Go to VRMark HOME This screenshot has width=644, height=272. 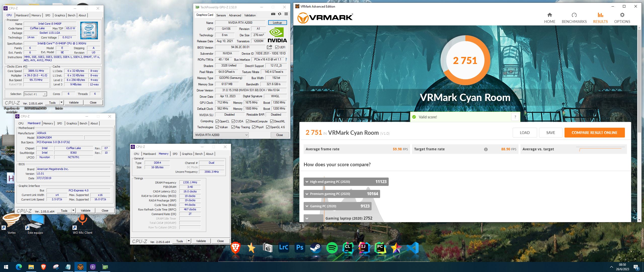click(550, 18)
